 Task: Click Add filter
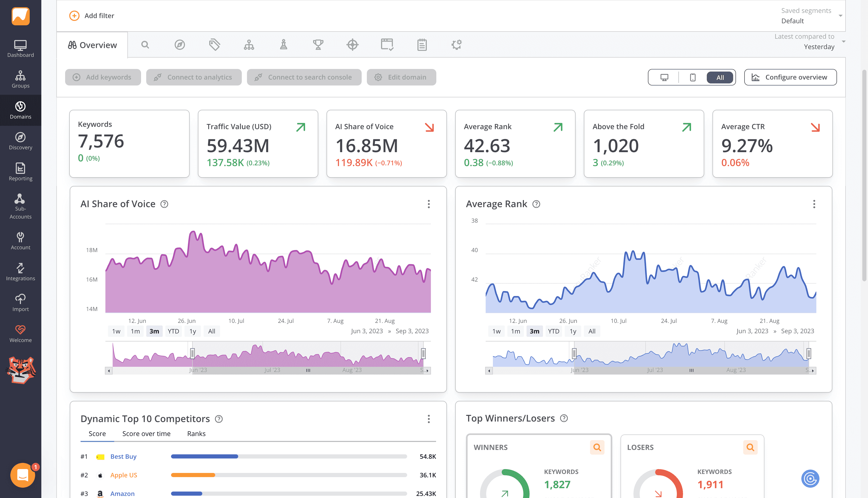point(92,16)
